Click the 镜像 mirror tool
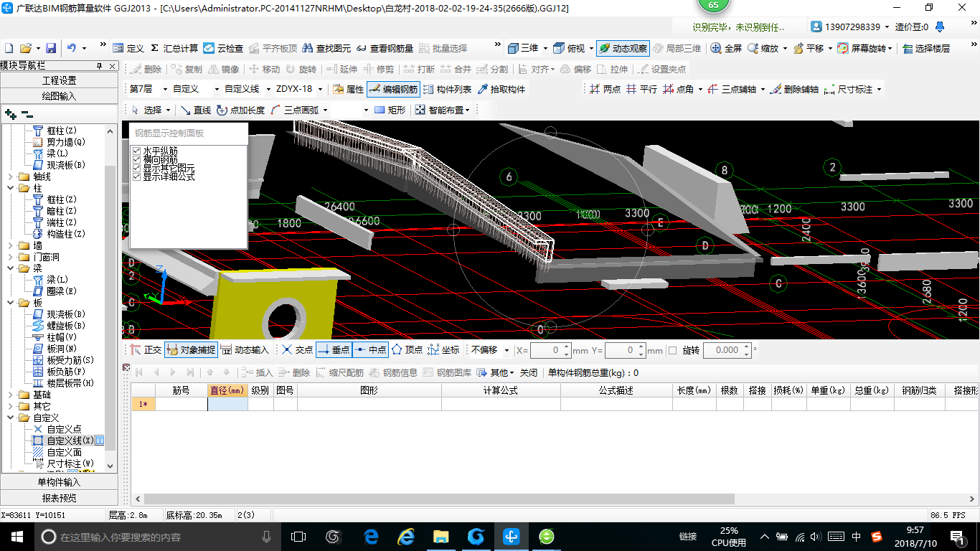The image size is (980, 551). click(224, 69)
